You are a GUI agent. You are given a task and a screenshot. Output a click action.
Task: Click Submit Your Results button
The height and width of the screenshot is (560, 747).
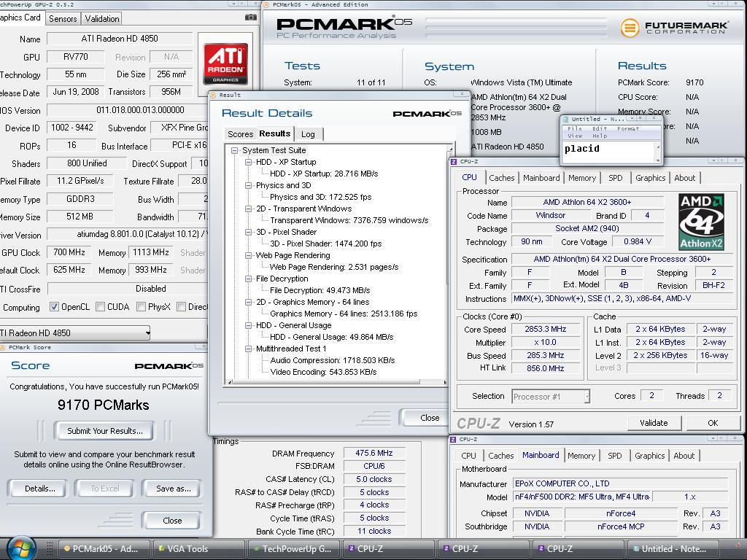[x=104, y=431]
